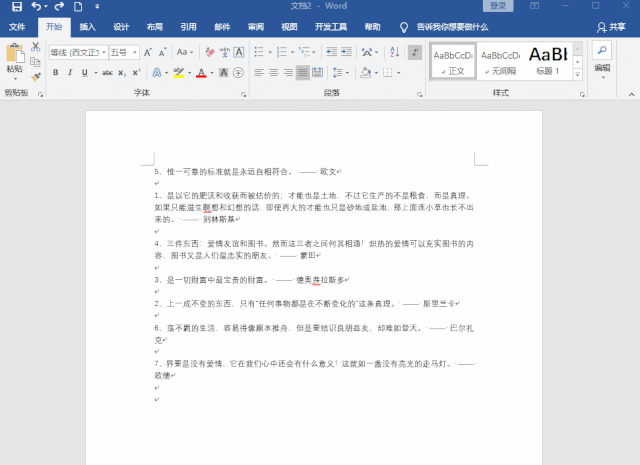Open the font color dropdown arrow
This screenshot has width=640, height=465.
click(212, 73)
